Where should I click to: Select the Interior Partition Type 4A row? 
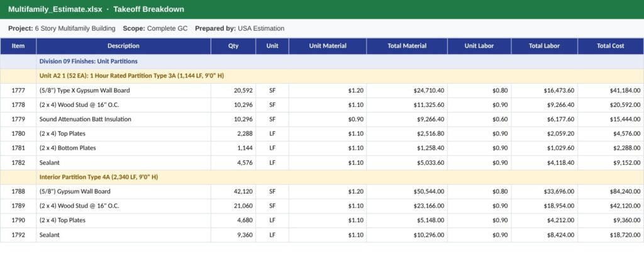pos(322,177)
